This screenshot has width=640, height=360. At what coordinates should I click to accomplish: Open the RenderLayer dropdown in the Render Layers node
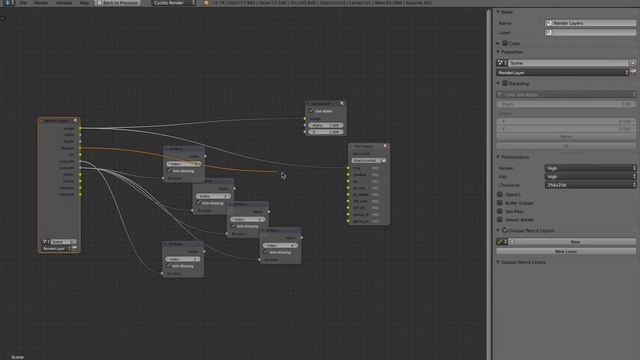click(56, 248)
